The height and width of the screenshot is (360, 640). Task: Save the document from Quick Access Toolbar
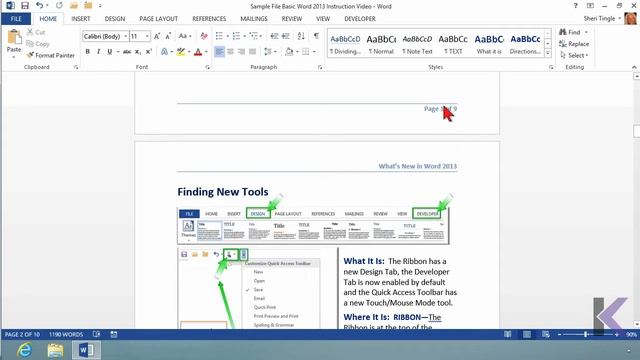pos(25,6)
